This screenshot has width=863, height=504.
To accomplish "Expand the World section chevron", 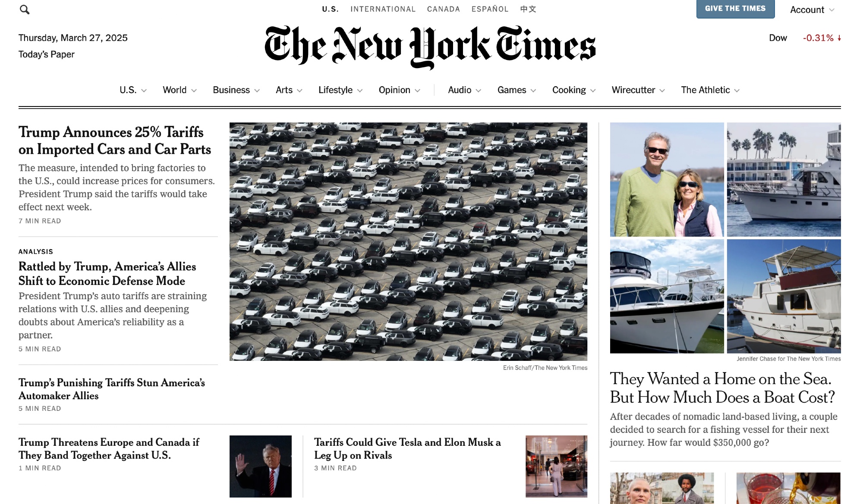I will click(194, 91).
